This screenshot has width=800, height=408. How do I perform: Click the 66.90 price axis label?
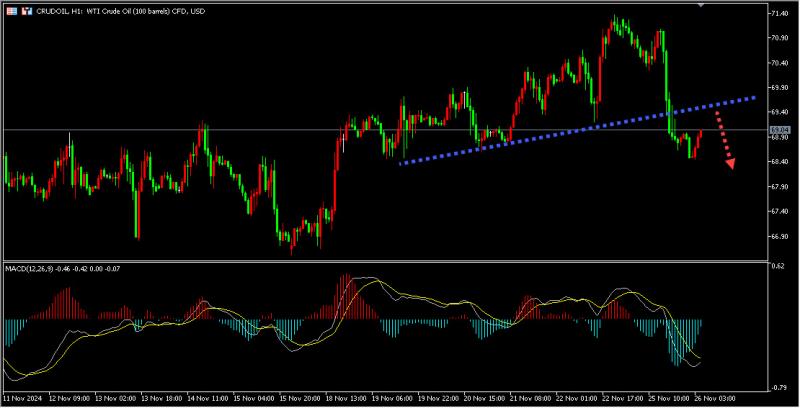coord(779,236)
